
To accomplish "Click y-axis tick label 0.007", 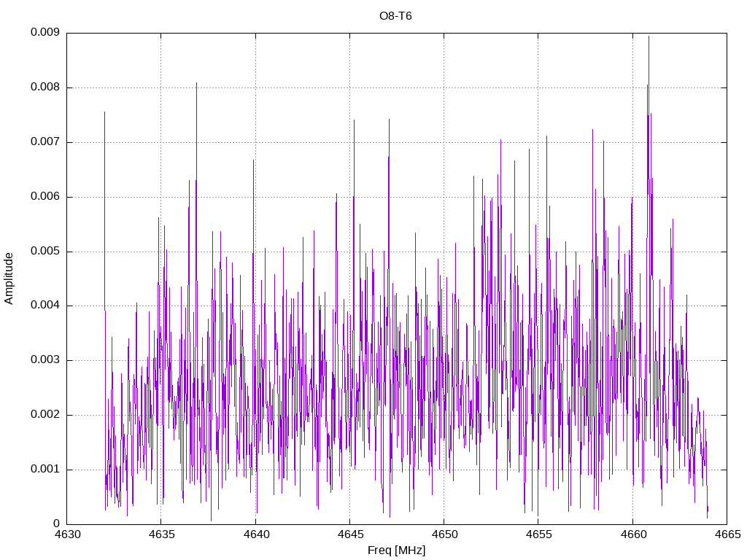I will coord(45,142).
